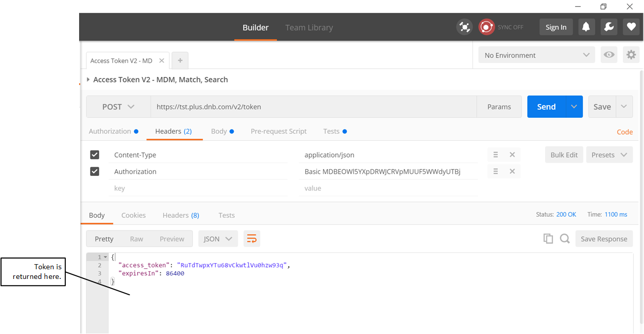Click the Content-Type key field
The height and width of the screenshot is (334, 644).
tap(198, 155)
